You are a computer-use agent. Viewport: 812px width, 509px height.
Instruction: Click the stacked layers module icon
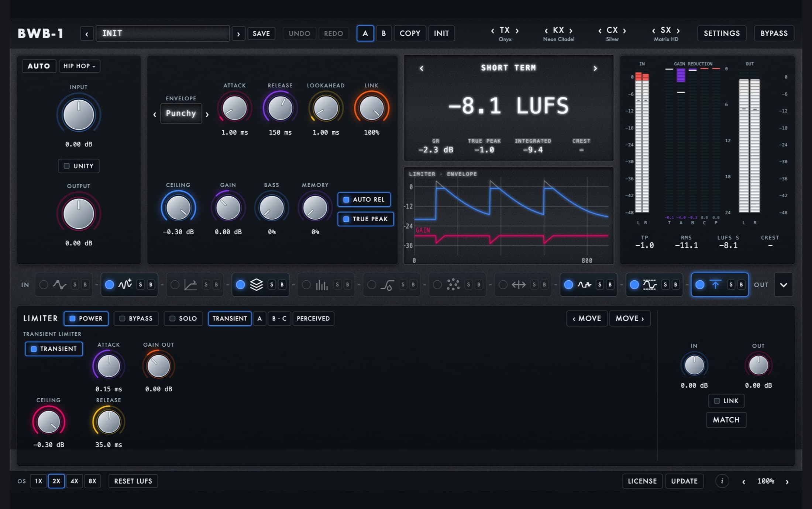(x=256, y=285)
